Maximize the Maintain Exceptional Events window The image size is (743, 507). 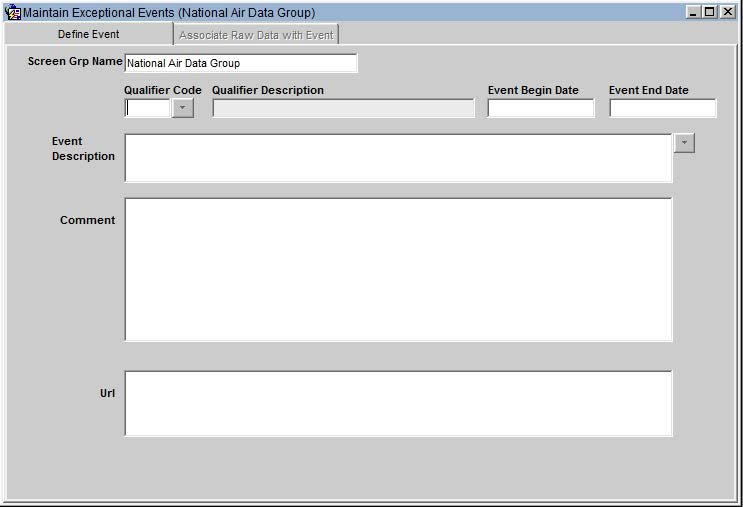[x=710, y=12]
